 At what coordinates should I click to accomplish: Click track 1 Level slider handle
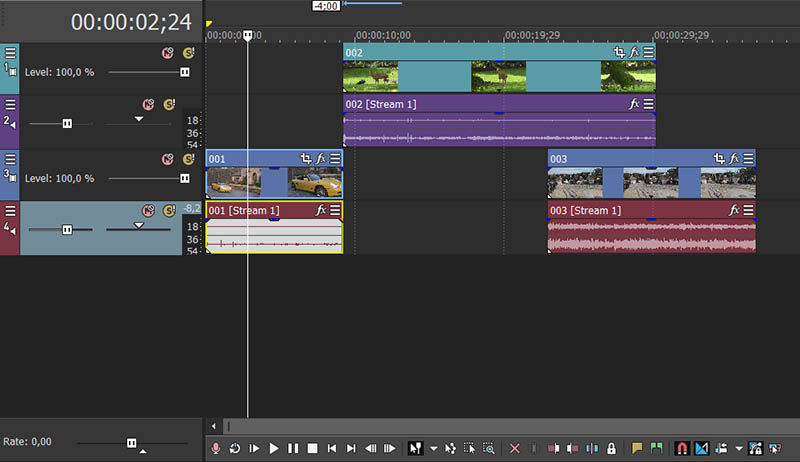185,72
